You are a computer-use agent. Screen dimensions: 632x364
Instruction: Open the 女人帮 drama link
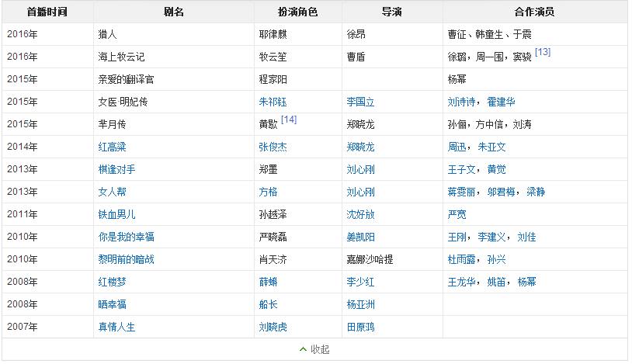click(112, 192)
